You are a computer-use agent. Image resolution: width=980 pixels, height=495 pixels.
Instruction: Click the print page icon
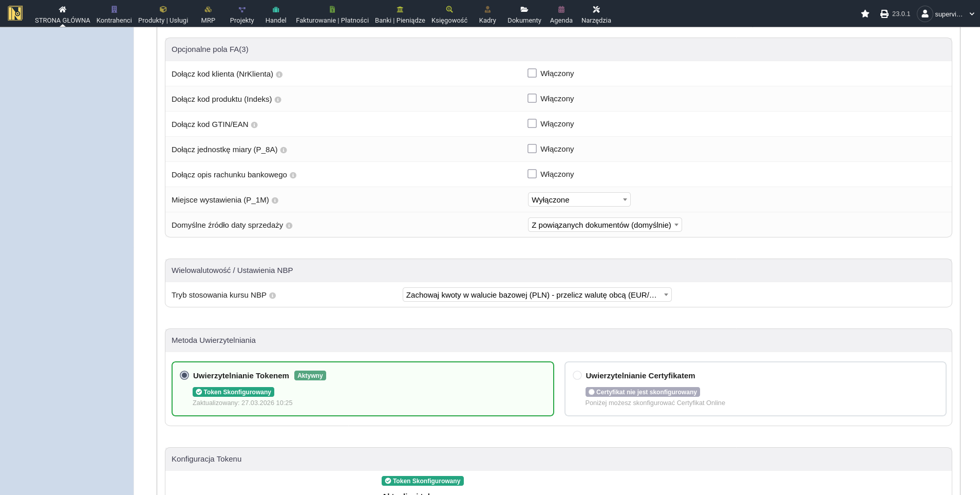pyautogui.click(x=884, y=14)
